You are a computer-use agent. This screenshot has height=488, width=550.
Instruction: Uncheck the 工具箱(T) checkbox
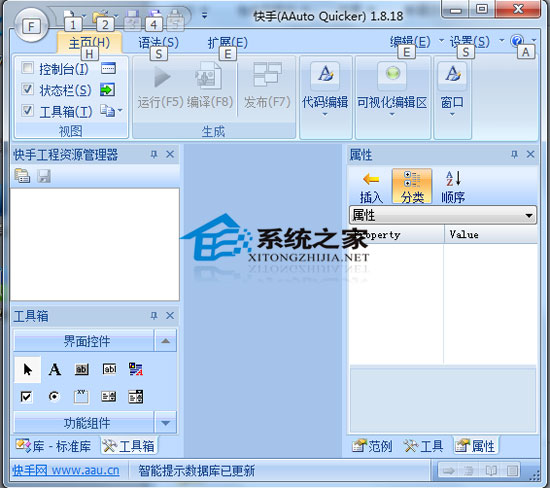pyautogui.click(x=27, y=111)
